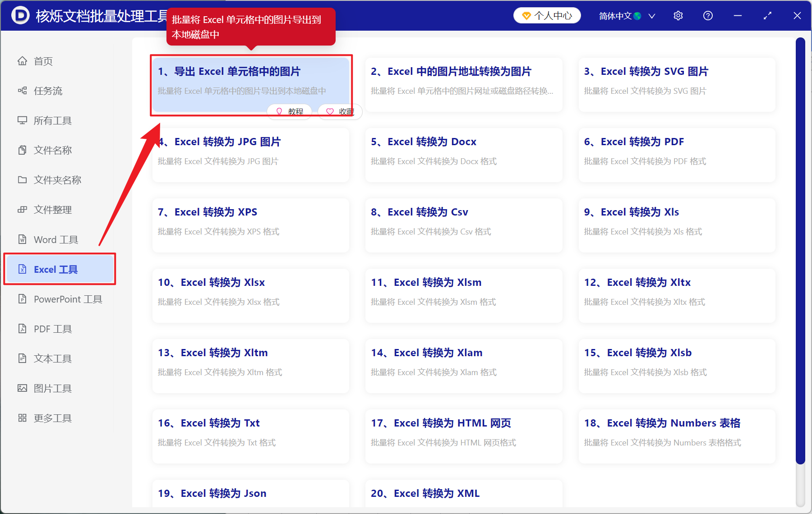Open 文件夹名称 sidebar section
The width and height of the screenshot is (812, 514).
pyautogui.click(x=57, y=180)
